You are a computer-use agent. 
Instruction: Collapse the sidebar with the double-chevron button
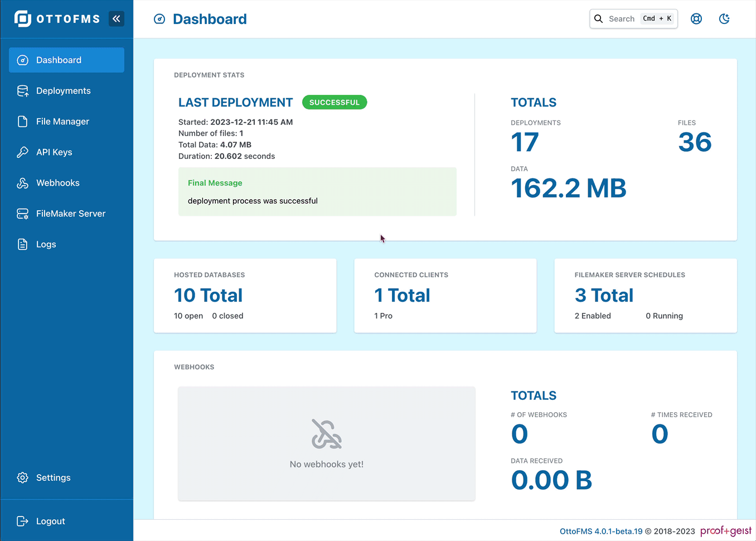tap(117, 19)
